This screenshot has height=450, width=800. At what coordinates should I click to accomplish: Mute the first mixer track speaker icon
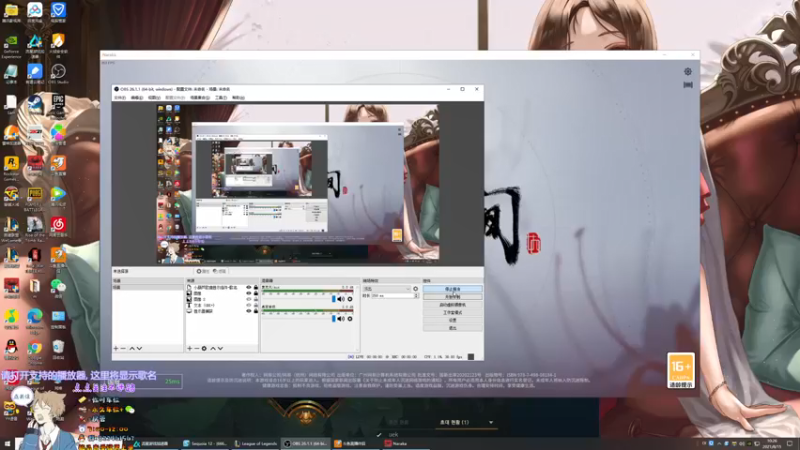[x=341, y=299]
